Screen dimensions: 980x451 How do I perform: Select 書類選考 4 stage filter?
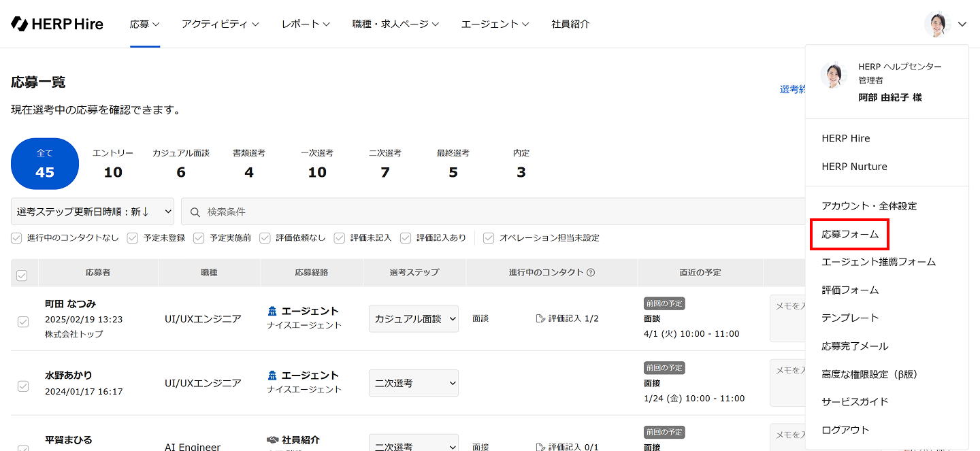tap(249, 164)
